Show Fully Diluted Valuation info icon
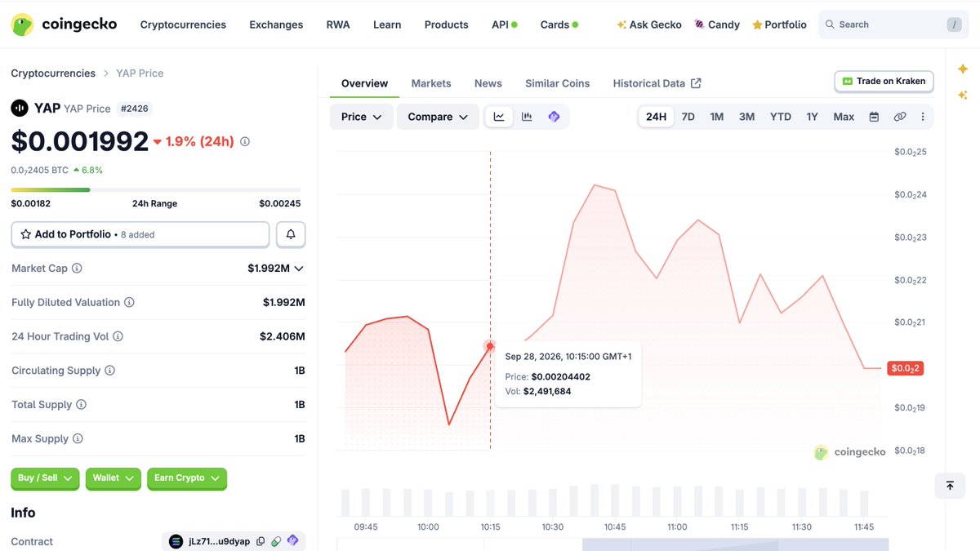This screenshot has width=980, height=551. pyautogui.click(x=129, y=302)
